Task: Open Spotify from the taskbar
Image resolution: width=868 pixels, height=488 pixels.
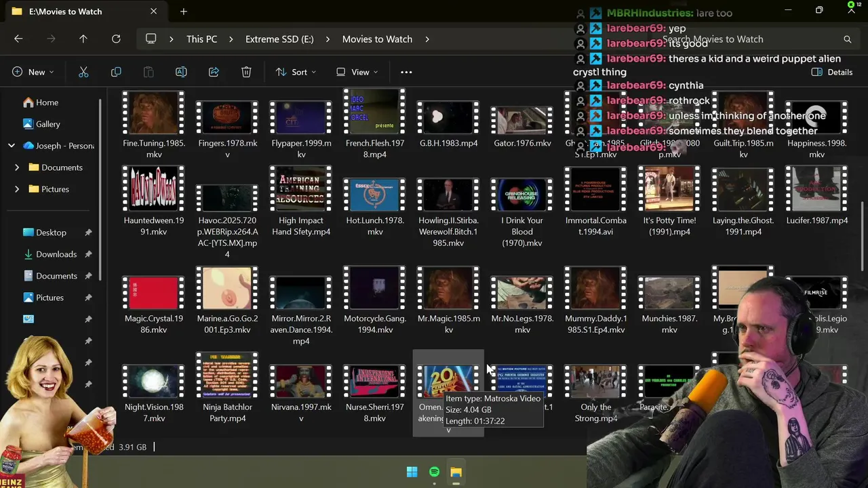Action: tap(434, 472)
